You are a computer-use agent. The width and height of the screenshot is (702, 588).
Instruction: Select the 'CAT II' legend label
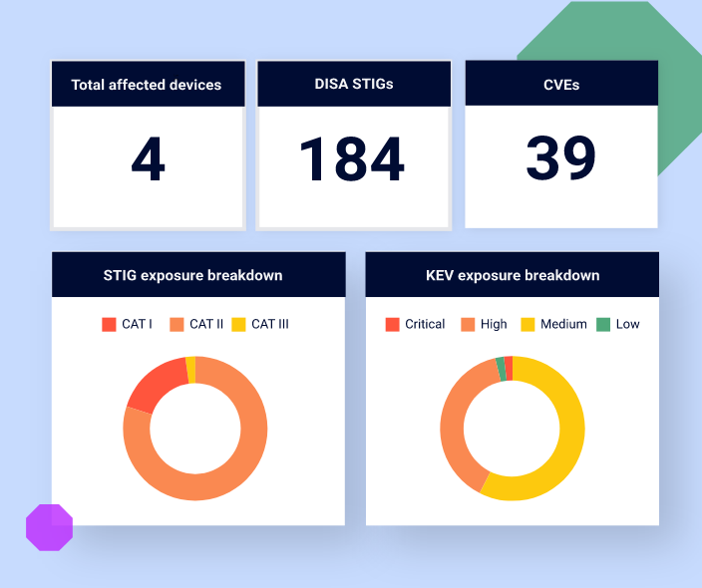[206, 324]
